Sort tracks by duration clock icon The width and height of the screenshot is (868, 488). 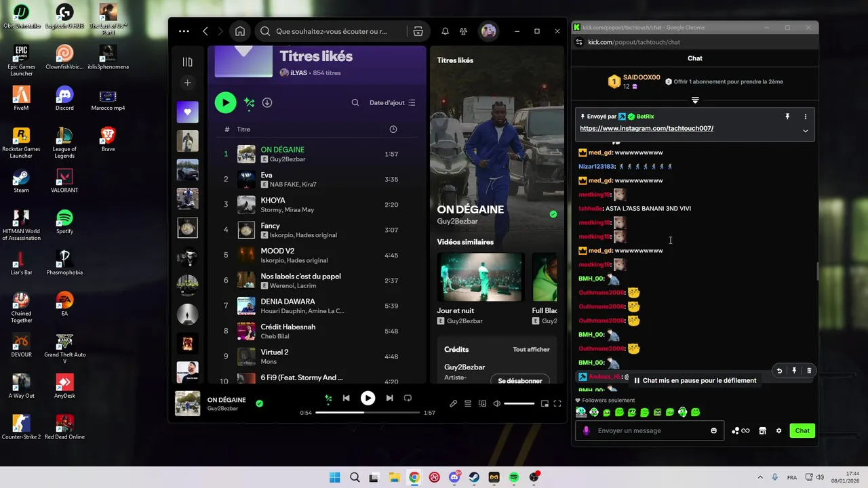pos(393,129)
